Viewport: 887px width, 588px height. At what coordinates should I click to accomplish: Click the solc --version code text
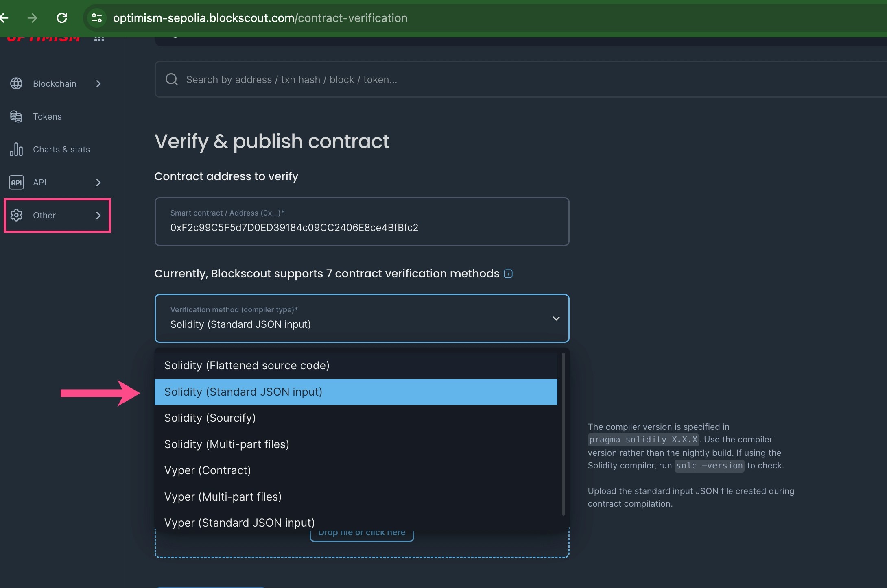click(709, 466)
